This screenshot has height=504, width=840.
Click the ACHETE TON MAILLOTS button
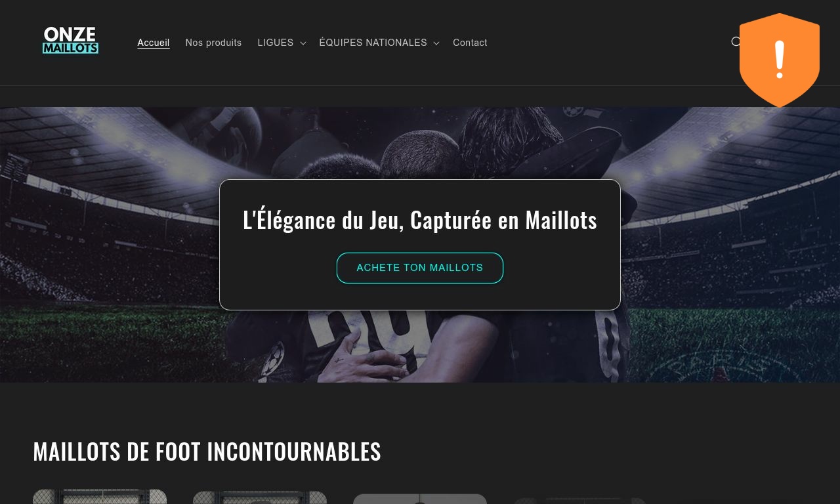420,268
